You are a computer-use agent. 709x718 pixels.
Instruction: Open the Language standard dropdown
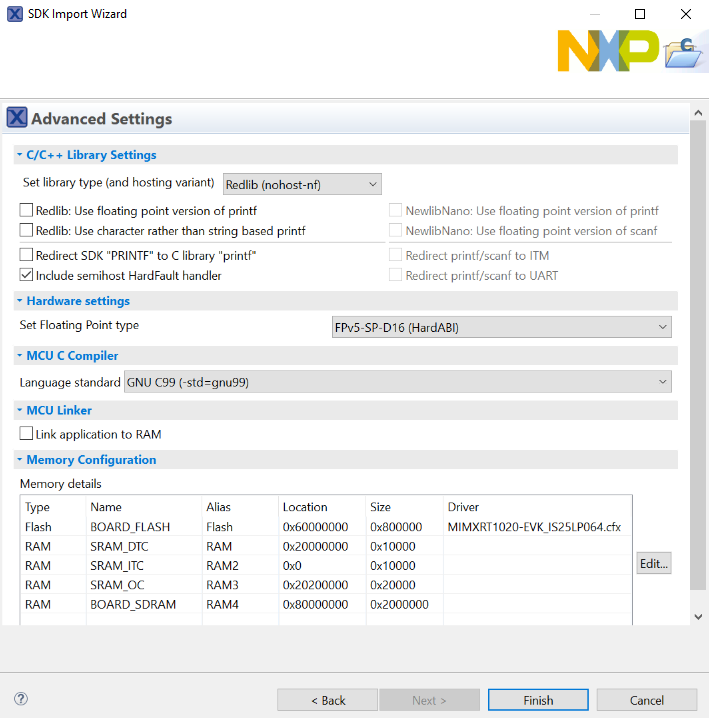point(397,382)
